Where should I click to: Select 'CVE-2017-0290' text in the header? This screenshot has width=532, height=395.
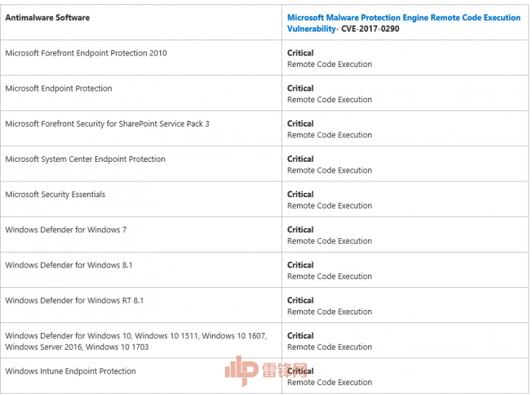(370, 29)
